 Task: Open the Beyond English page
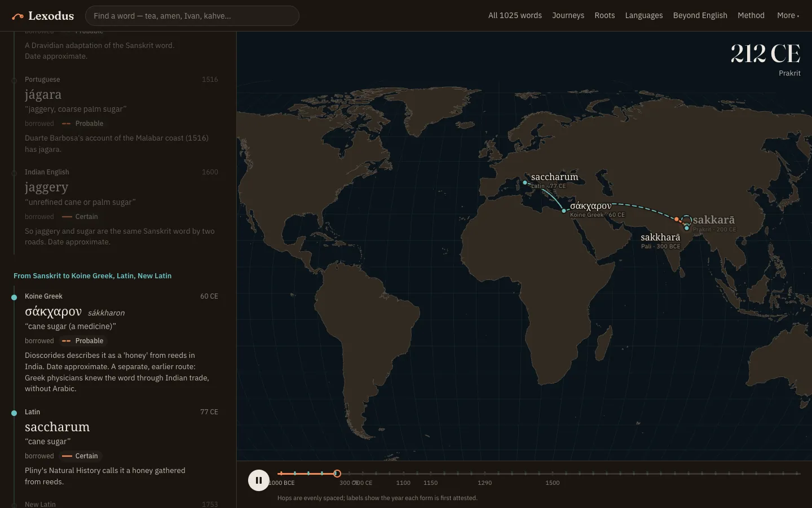700,15
